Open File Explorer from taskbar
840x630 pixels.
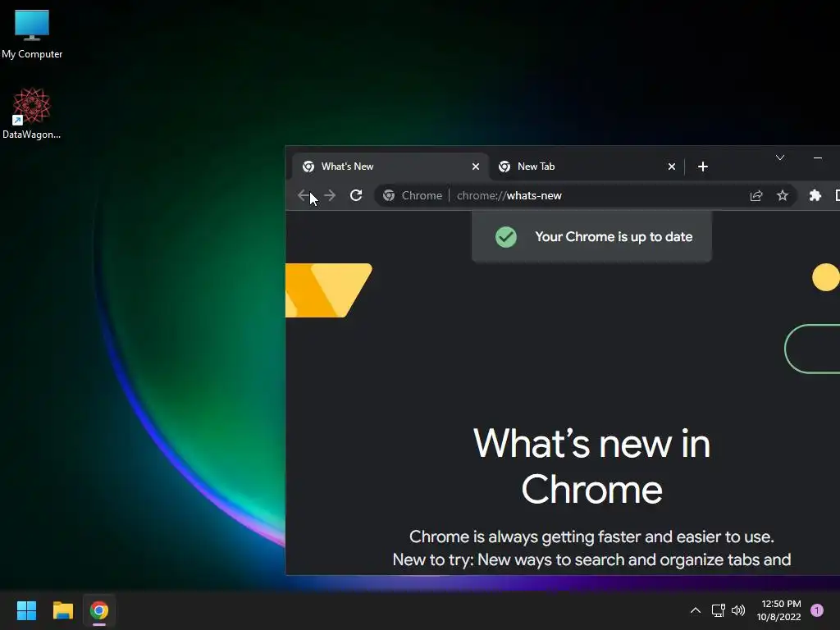pos(62,610)
